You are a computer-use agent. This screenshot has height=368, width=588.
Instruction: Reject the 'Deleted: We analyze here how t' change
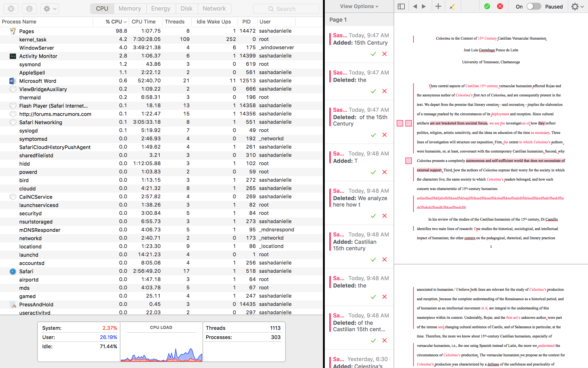(384, 216)
